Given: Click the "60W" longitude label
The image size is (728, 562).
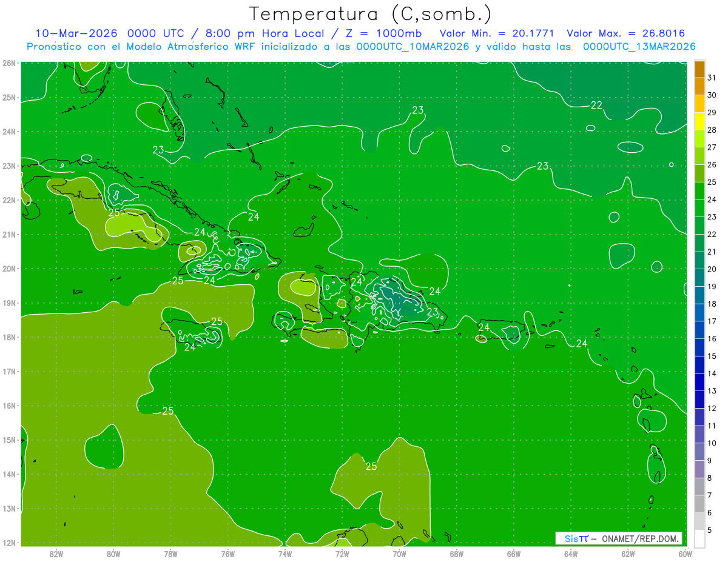Looking at the screenshot, I should point(684,554).
